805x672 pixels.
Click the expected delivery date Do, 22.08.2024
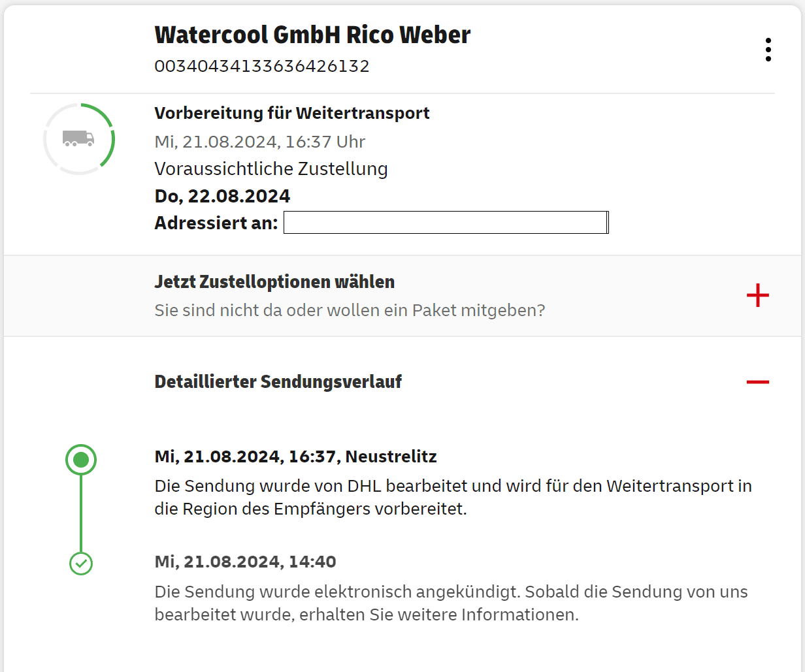pos(222,196)
